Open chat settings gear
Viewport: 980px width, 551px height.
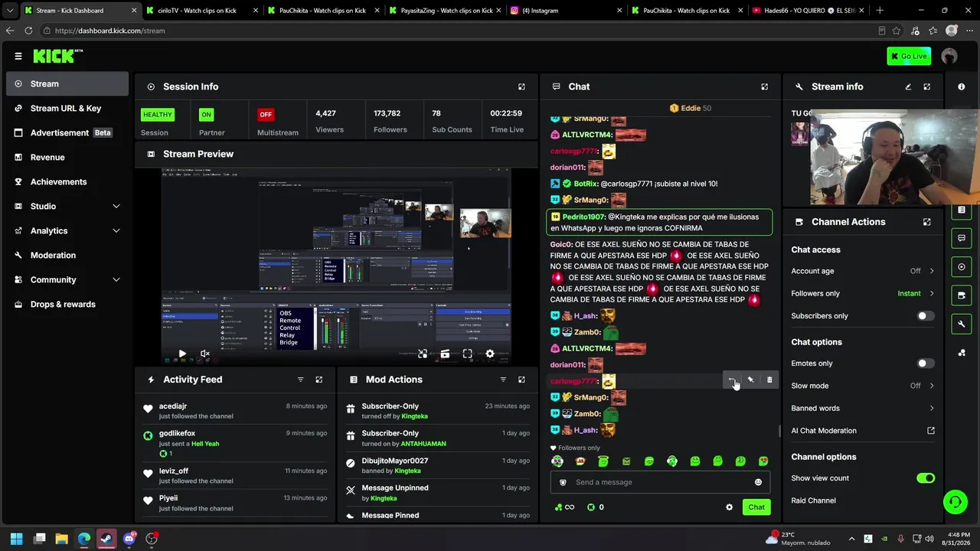click(729, 507)
